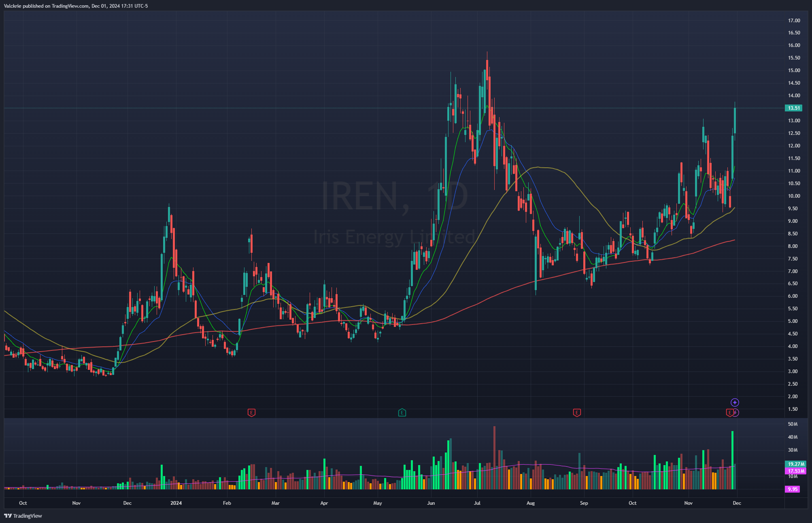
Task: Click the purple star circle icon
Action: tap(735, 402)
